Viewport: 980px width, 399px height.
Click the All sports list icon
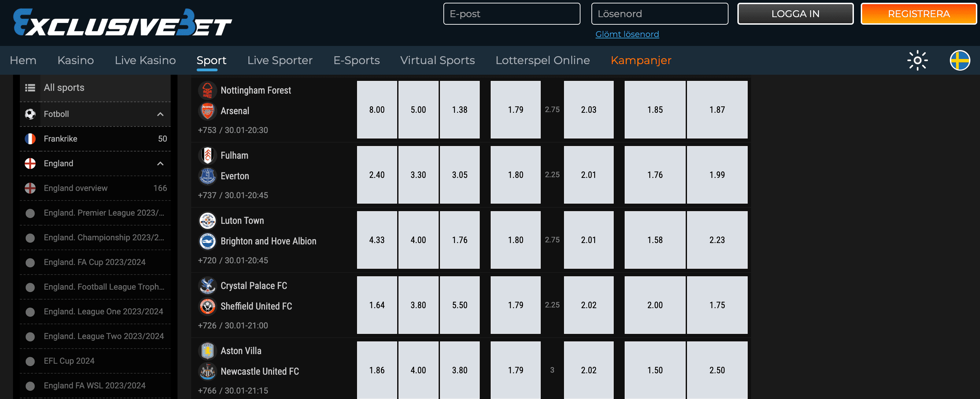[x=30, y=88]
